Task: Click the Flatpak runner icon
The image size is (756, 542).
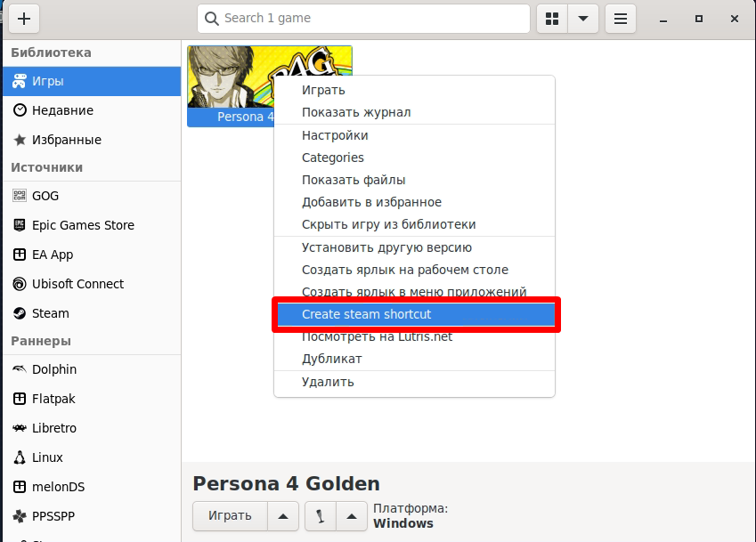Action: click(20, 399)
